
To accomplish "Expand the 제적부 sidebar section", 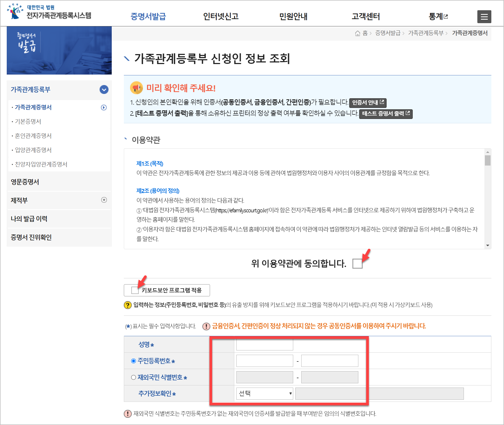I will pos(104,200).
